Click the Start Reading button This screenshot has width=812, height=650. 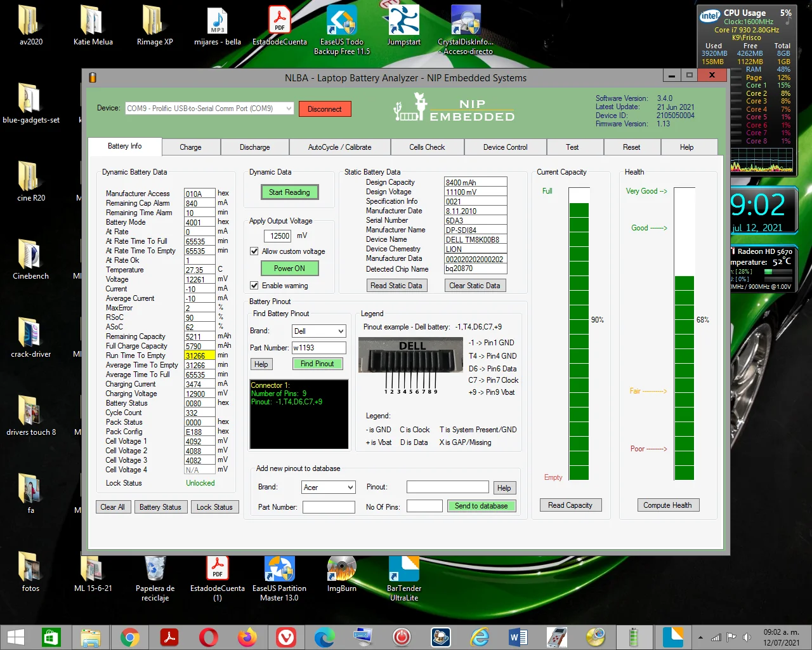(x=289, y=192)
